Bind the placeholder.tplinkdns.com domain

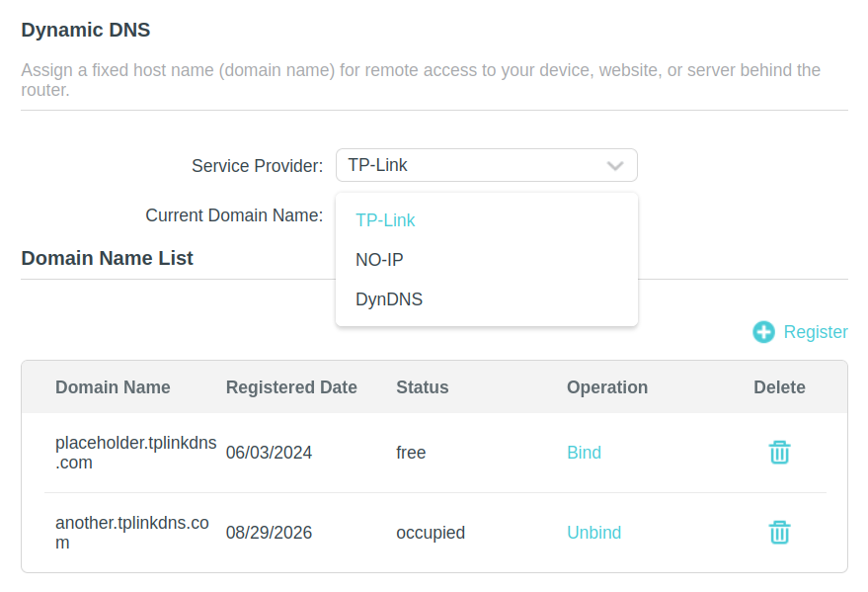click(x=584, y=453)
